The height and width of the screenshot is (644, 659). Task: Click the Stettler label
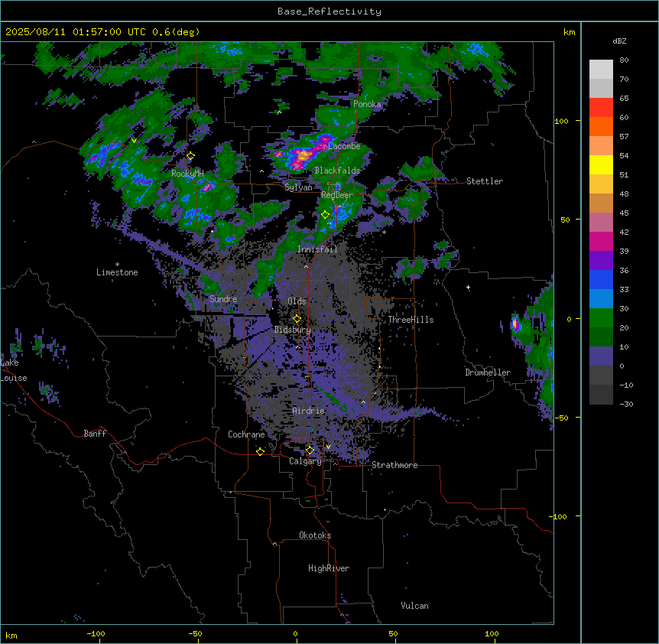coord(485,181)
